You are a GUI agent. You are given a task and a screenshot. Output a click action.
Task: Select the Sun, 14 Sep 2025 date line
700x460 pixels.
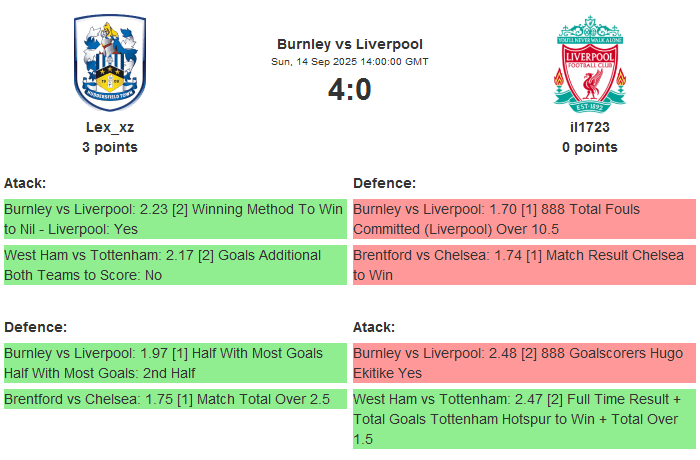pos(350,62)
